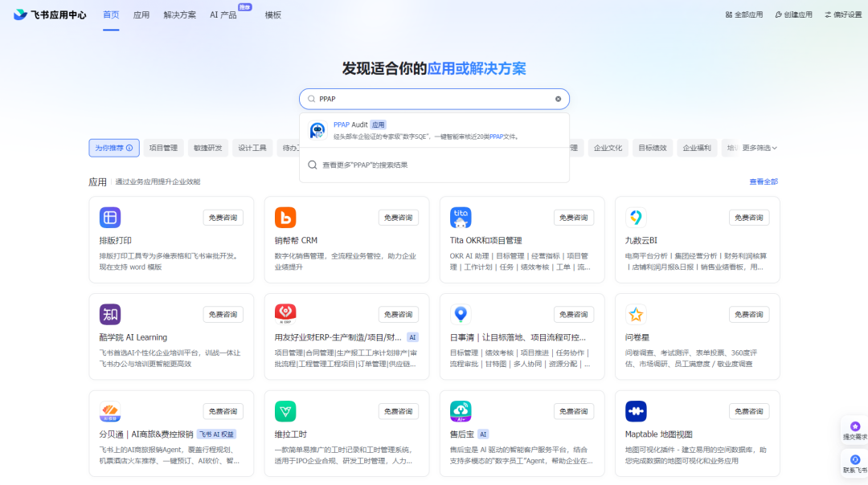This screenshot has width=868, height=485.
Task: Click the info icon on 为你推荐
Action: click(x=129, y=148)
